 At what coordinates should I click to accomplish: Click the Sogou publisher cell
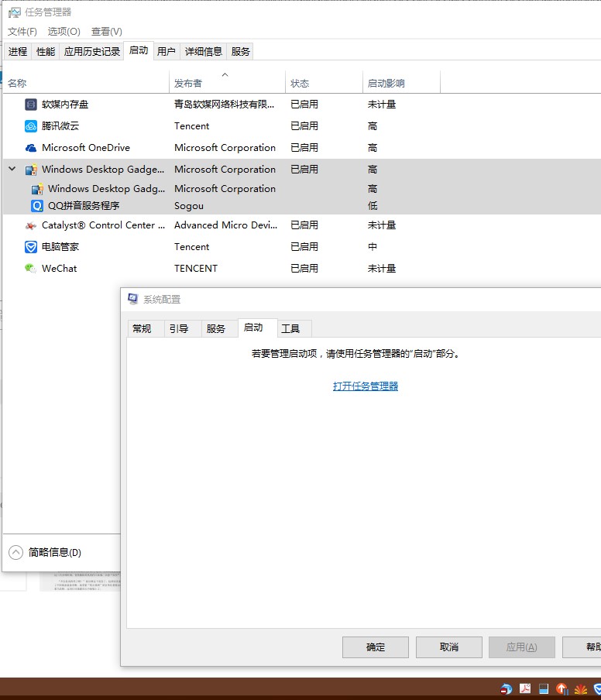(189, 206)
